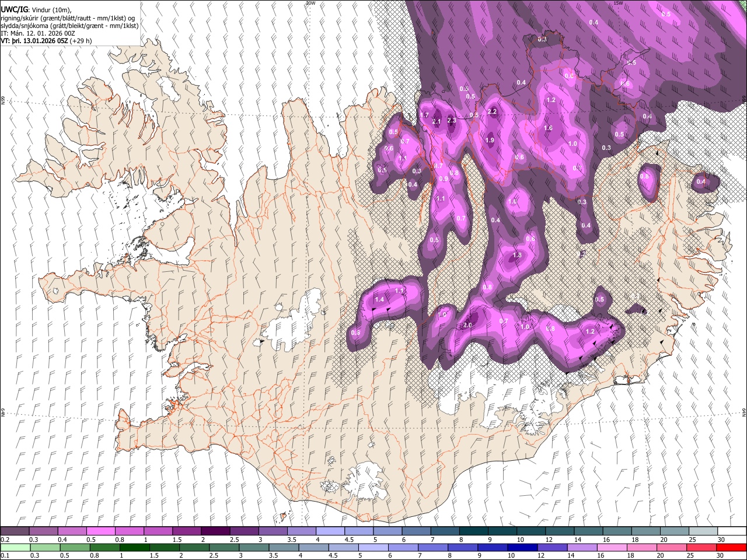Click the '64N' latitude label on right edge

[744, 412]
